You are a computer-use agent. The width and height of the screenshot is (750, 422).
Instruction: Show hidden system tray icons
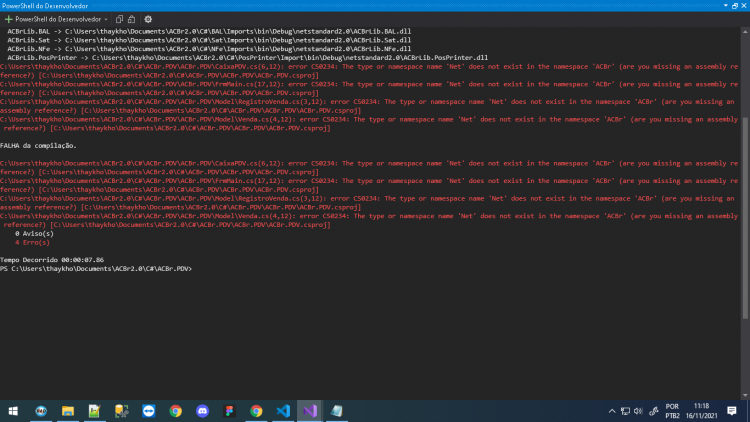pos(612,411)
